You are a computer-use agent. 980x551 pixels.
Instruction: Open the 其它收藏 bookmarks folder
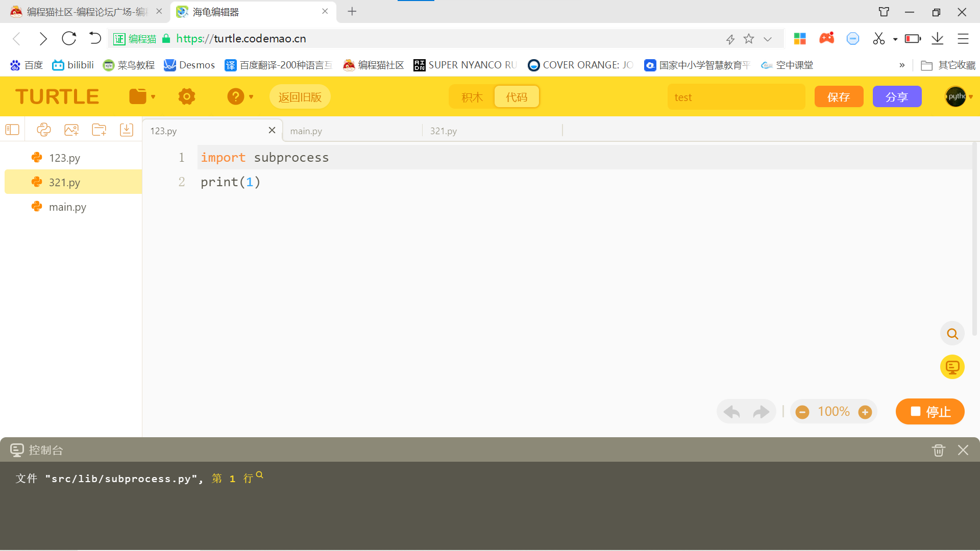[948, 65]
